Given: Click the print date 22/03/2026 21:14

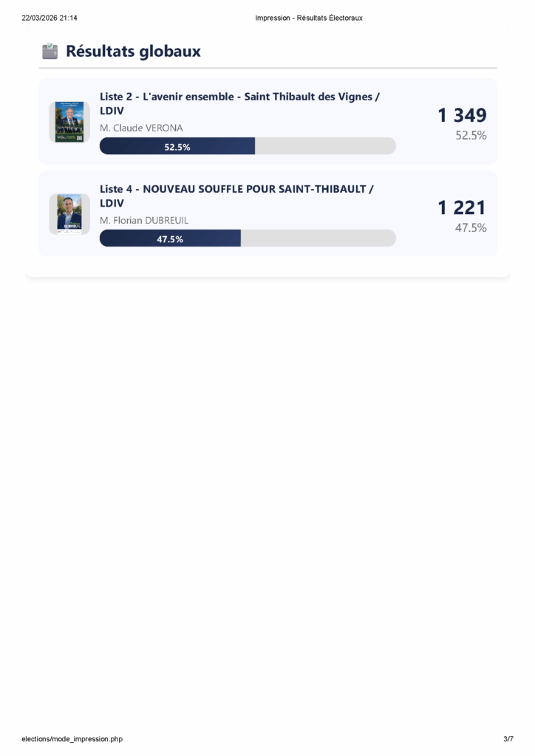Looking at the screenshot, I should tap(50, 18).
